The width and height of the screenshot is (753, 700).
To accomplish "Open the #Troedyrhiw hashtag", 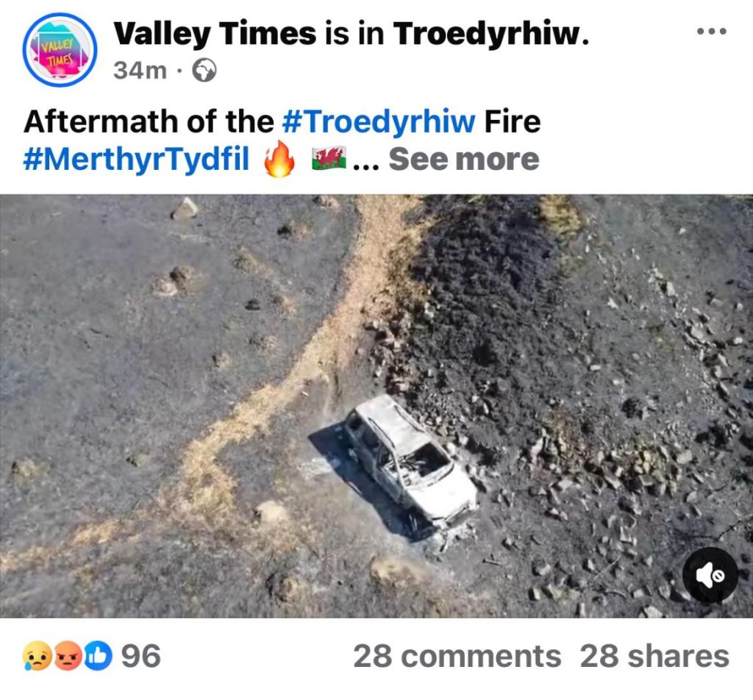I will [379, 121].
